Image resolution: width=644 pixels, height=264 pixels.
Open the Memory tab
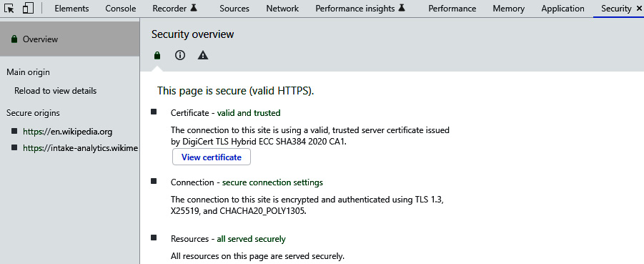508,8
